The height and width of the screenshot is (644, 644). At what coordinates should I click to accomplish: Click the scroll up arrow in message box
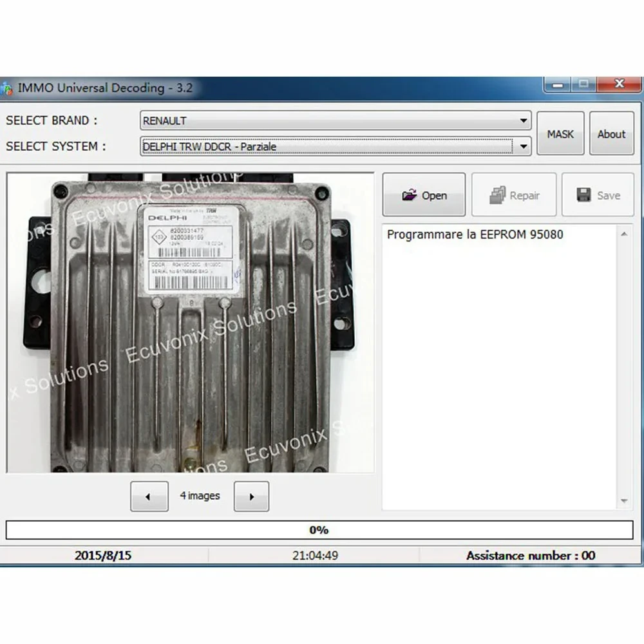(x=624, y=234)
